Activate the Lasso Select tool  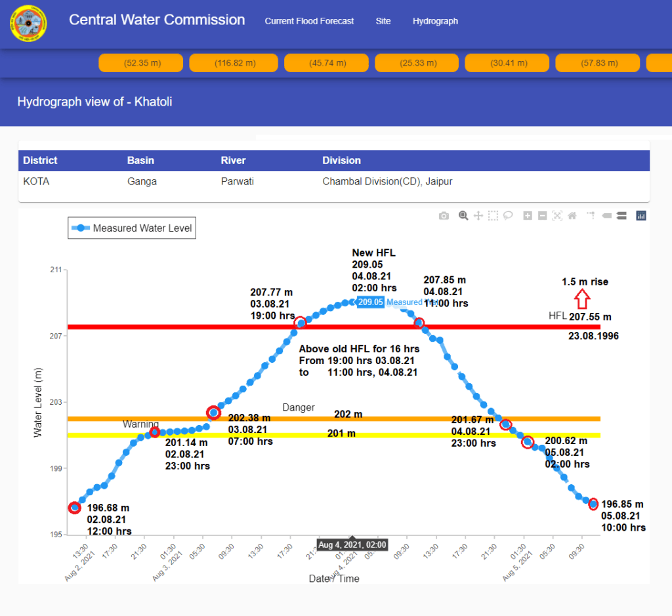pyautogui.click(x=508, y=216)
